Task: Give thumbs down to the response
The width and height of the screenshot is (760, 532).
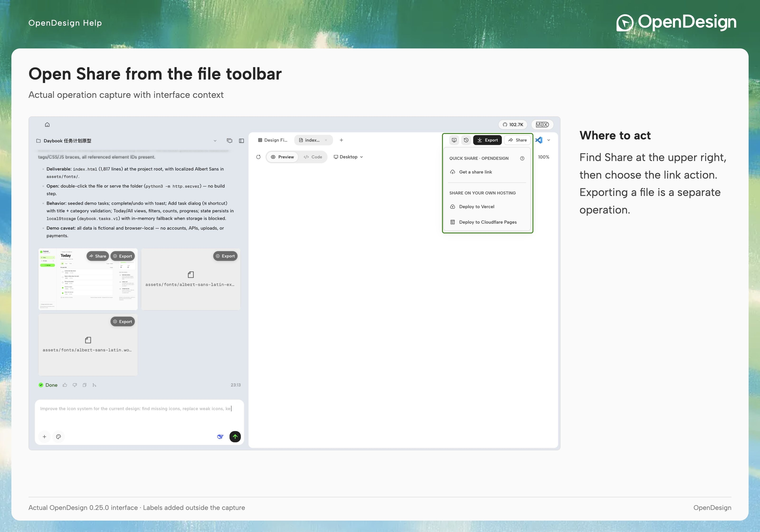Action: [75, 385]
